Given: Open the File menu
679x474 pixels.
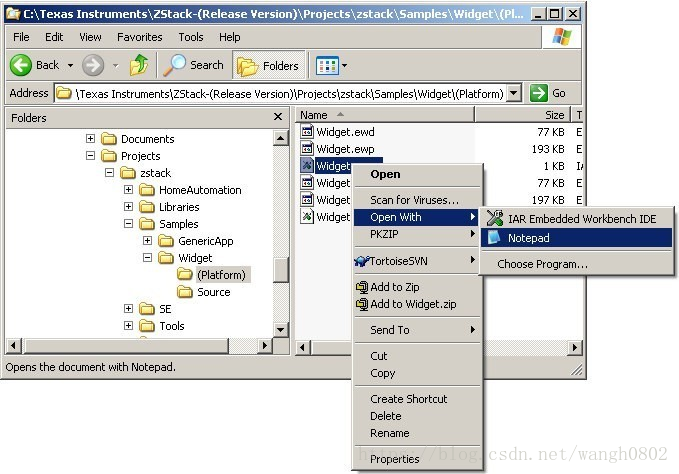Looking at the screenshot, I should coord(21,37).
